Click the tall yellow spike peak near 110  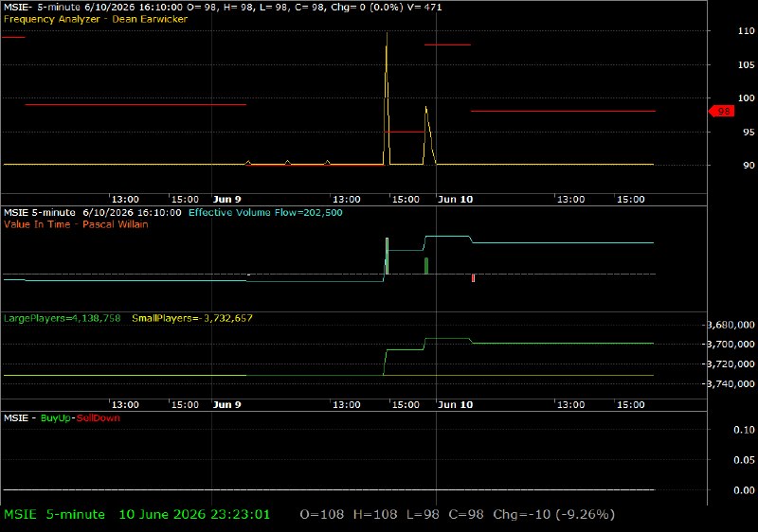[387, 35]
